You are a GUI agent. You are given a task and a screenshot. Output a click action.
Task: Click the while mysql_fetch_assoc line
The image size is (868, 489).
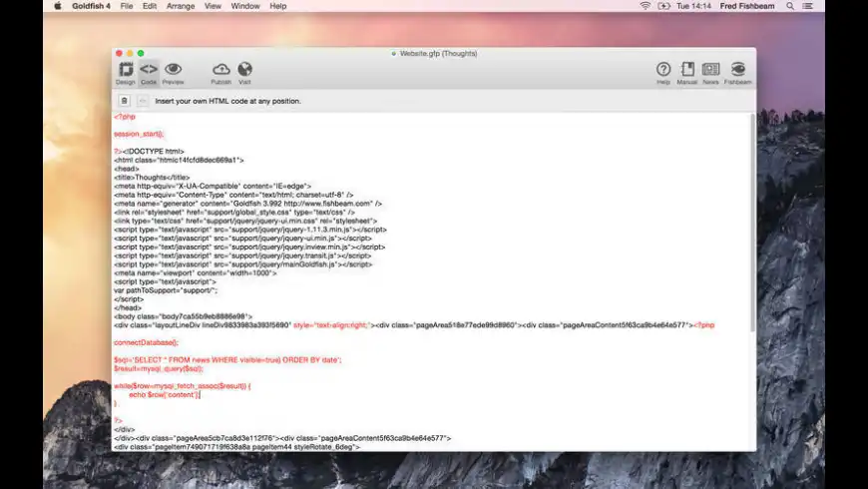183,386
